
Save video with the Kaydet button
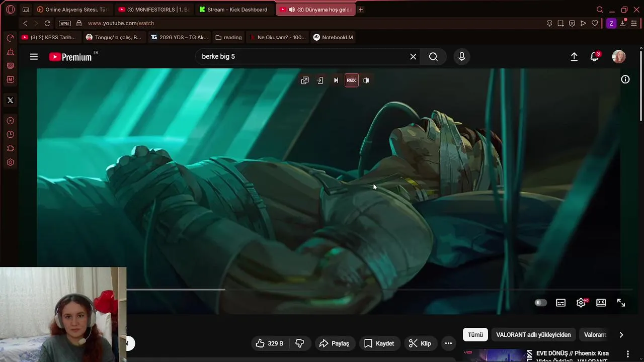(379, 343)
